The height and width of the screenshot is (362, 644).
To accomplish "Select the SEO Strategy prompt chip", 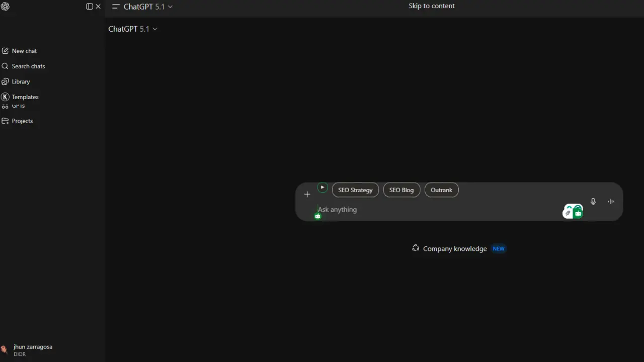I will [355, 190].
